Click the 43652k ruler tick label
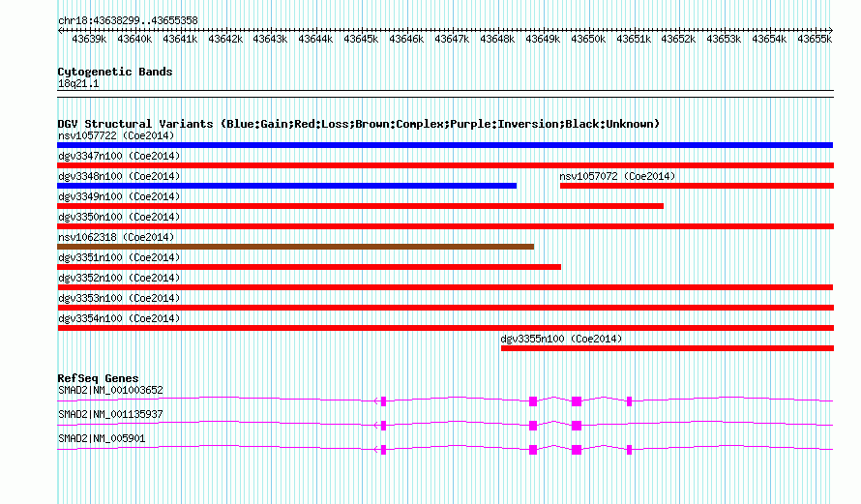 click(678, 39)
